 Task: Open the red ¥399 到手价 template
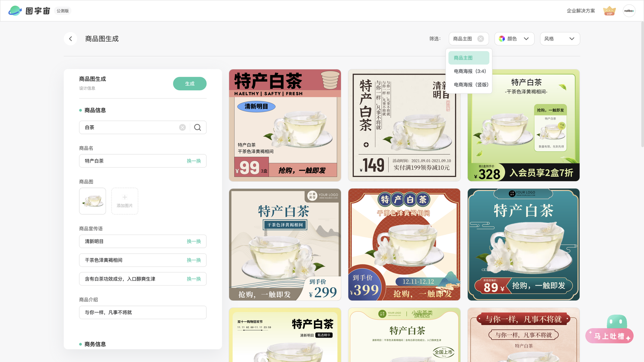pyautogui.click(x=404, y=244)
